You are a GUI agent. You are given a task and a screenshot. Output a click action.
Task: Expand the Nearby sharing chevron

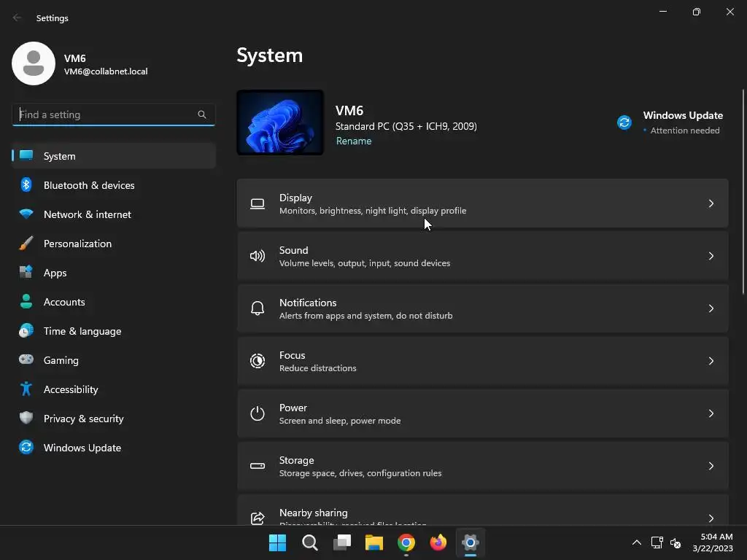pos(711,518)
